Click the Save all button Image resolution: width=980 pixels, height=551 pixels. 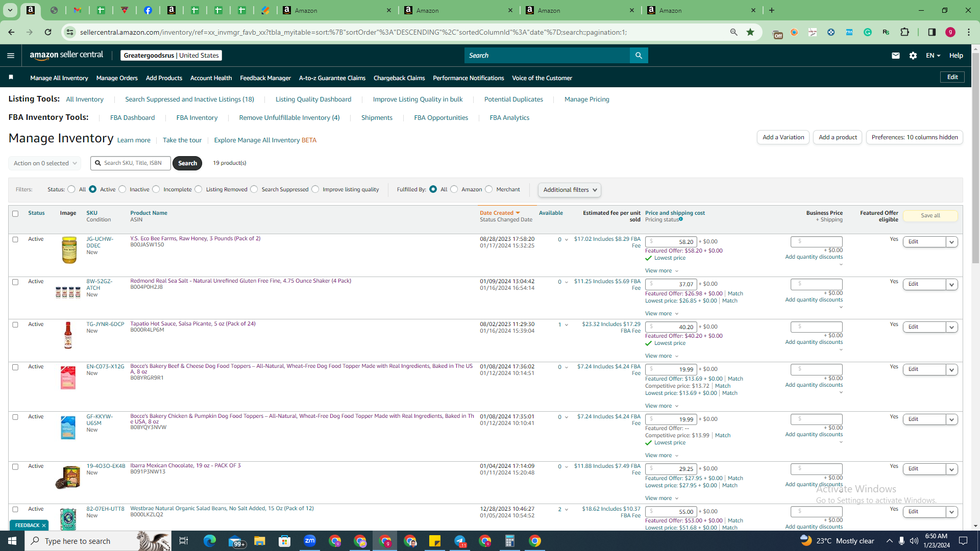(930, 216)
